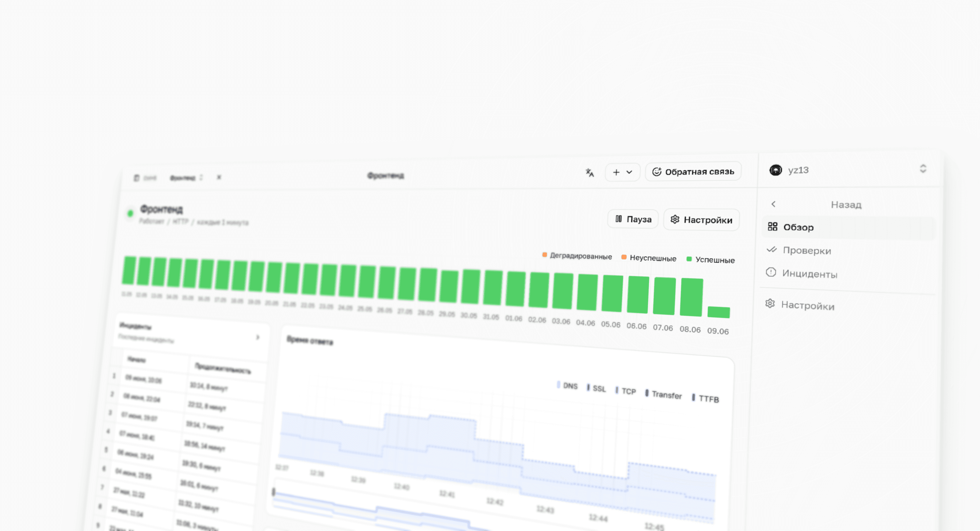
Task: Click the Время ответа chart title
Action: pyautogui.click(x=310, y=341)
